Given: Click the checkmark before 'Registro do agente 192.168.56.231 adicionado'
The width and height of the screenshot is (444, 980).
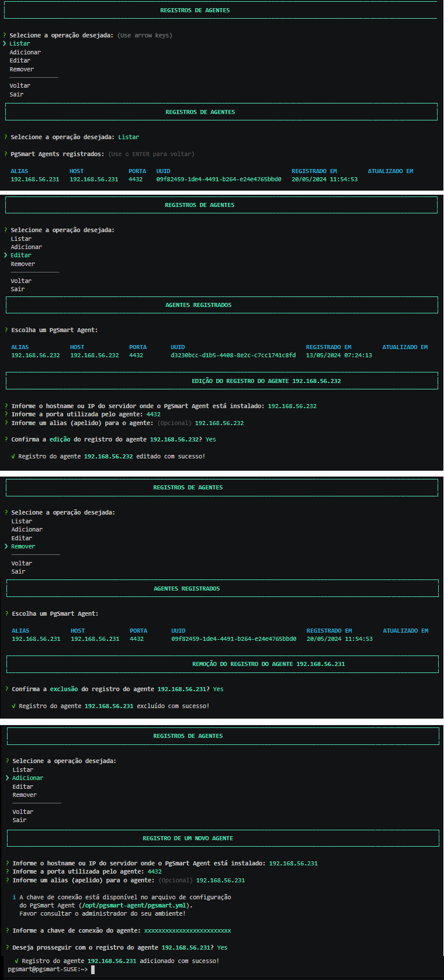Looking at the screenshot, I should (x=16, y=961).
